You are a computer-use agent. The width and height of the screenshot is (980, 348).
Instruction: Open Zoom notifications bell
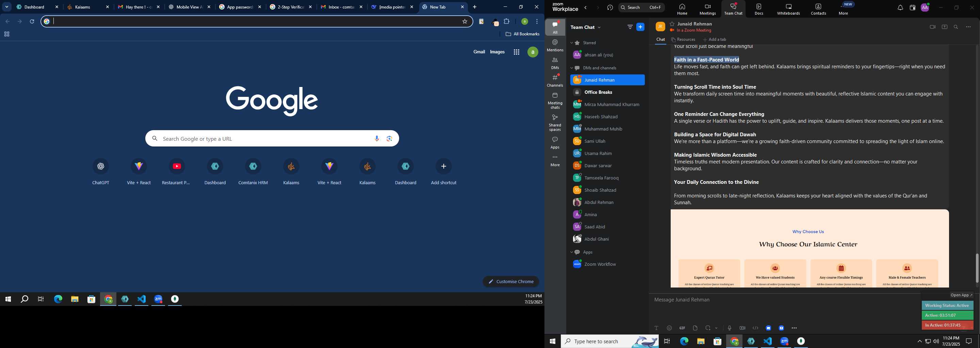(900, 7)
